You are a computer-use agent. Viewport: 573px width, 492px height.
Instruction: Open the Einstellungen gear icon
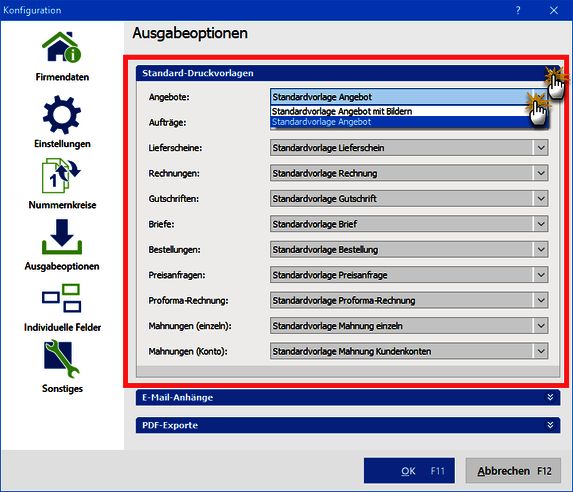61,114
